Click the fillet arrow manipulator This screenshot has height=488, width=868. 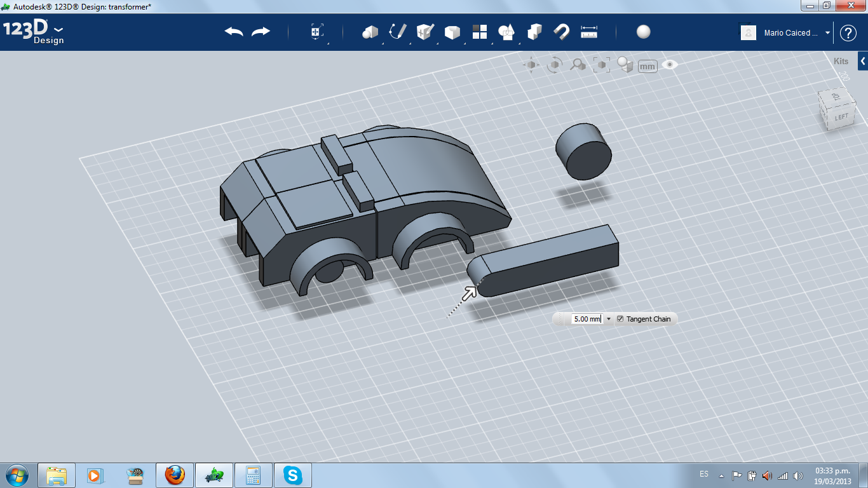pos(470,292)
